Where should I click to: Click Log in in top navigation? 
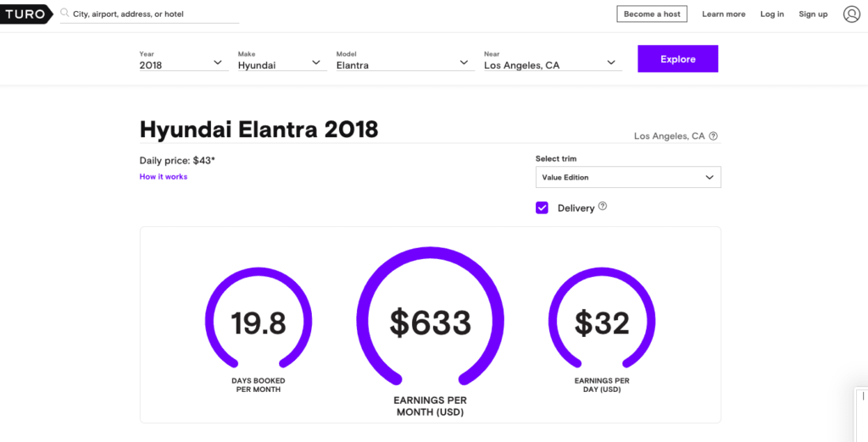[771, 14]
